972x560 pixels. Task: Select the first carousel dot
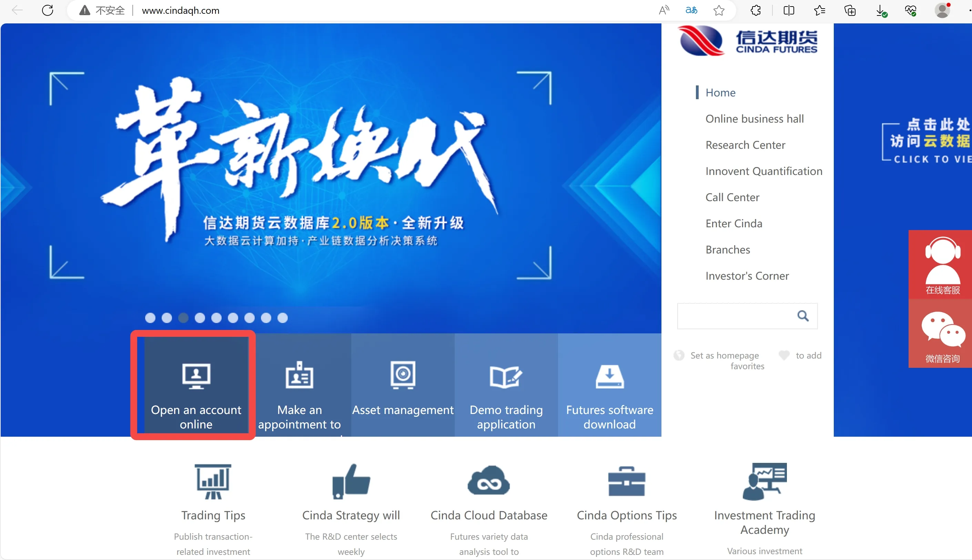tap(150, 318)
